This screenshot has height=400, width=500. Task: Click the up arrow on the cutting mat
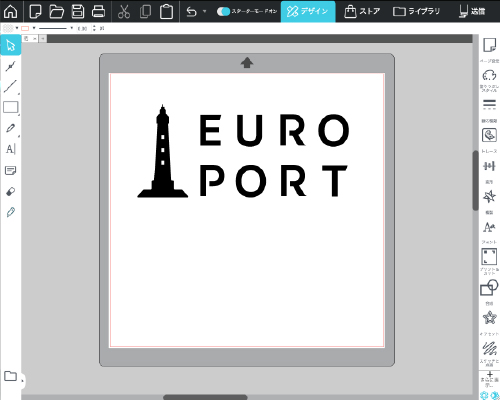247,62
